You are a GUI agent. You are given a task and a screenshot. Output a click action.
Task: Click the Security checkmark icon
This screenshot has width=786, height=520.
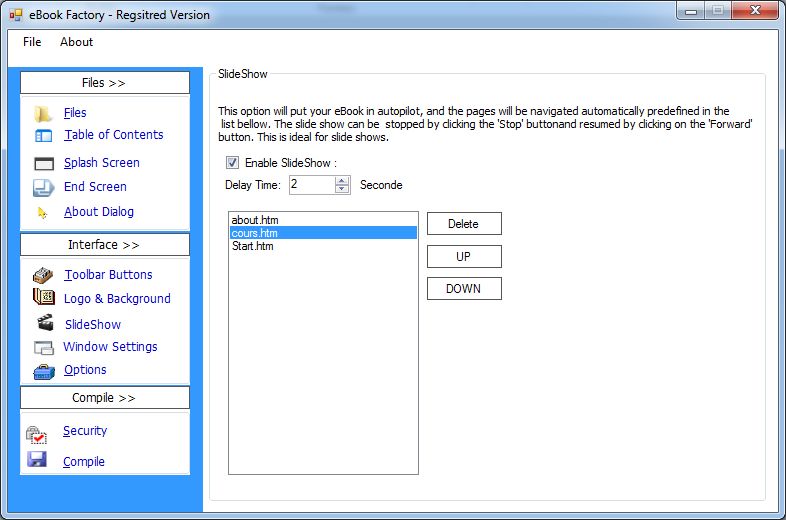[x=36, y=434]
